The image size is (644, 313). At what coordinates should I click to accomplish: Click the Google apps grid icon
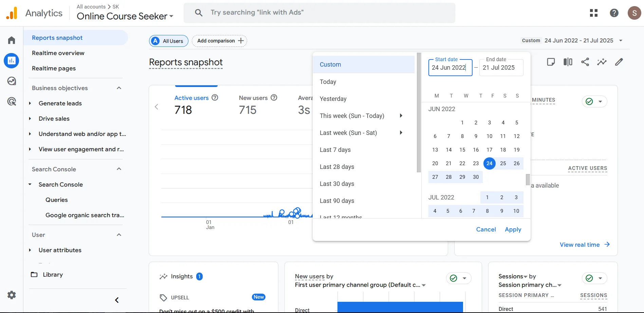(594, 13)
